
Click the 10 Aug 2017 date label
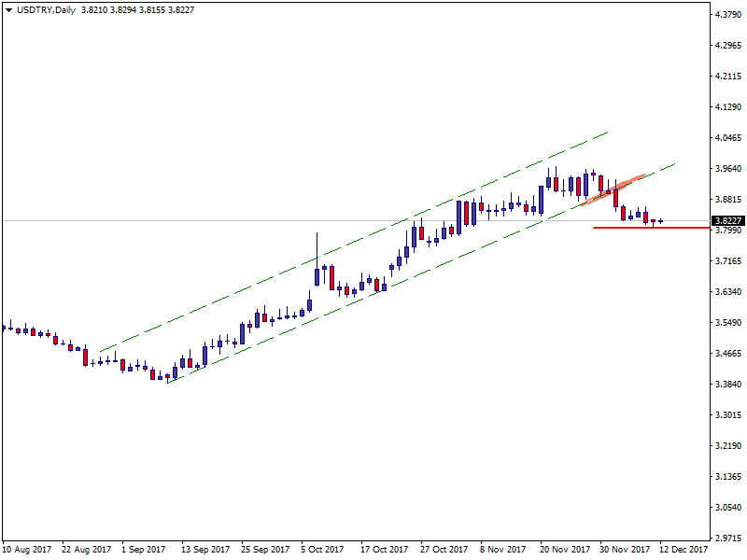pos(27,550)
